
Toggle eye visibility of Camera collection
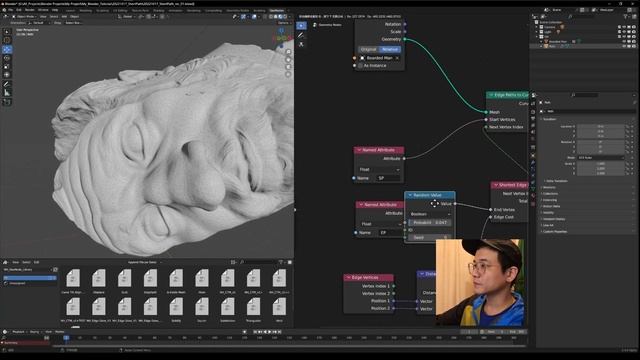[x=624, y=27]
